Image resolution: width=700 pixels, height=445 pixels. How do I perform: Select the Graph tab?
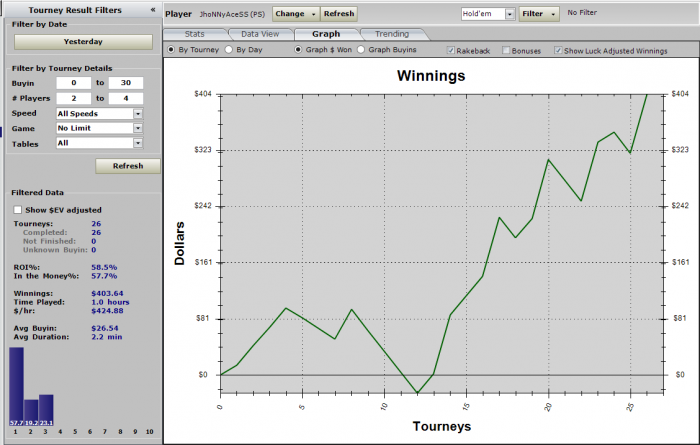(326, 34)
